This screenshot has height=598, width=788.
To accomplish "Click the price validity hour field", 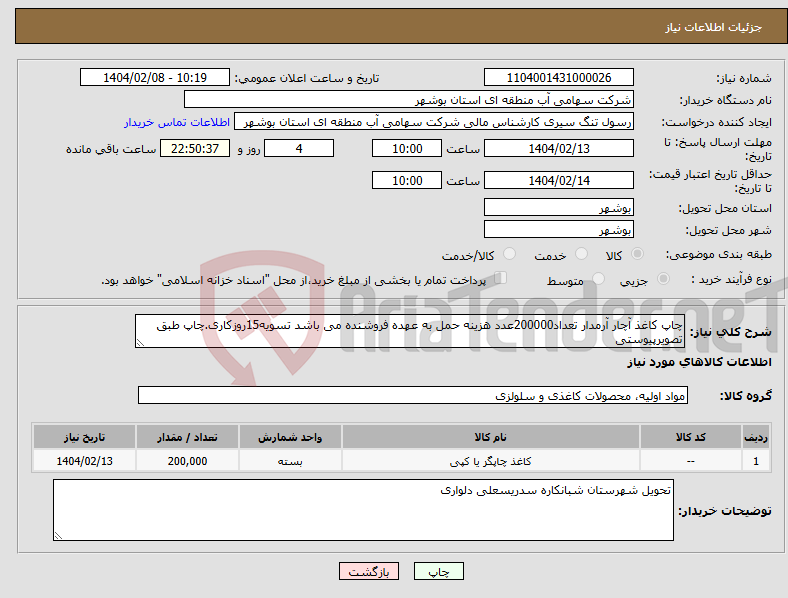I will (407, 180).
